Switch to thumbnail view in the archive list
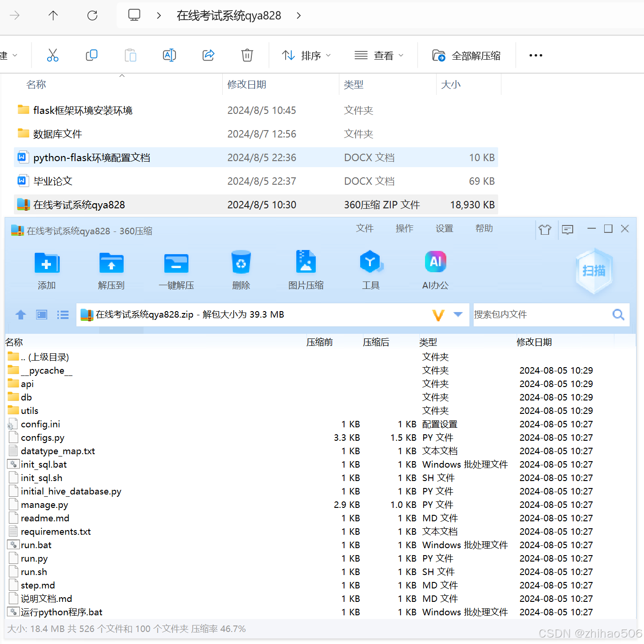The height and width of the screenshot is (644, 644). (x=41, y=315)
